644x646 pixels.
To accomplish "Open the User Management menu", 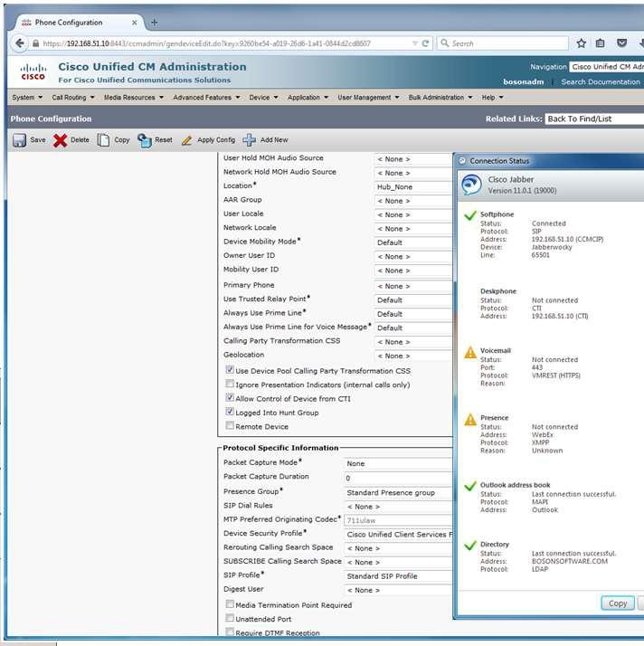I will point(368,98).
